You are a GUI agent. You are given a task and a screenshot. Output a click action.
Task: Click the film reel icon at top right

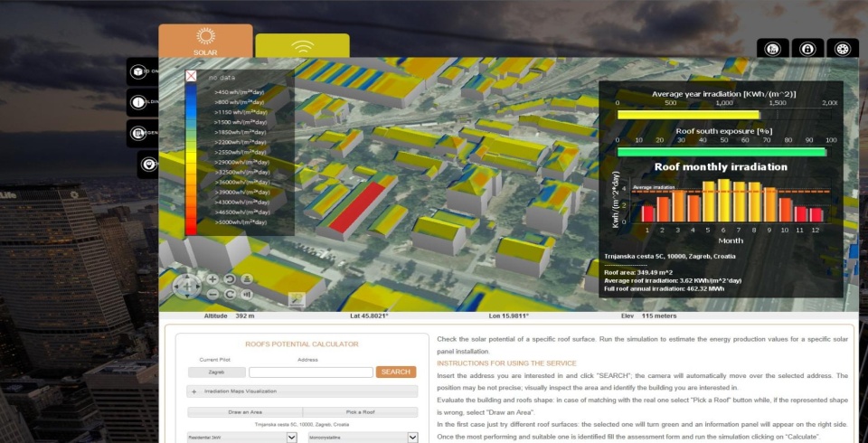click(842, 49)
